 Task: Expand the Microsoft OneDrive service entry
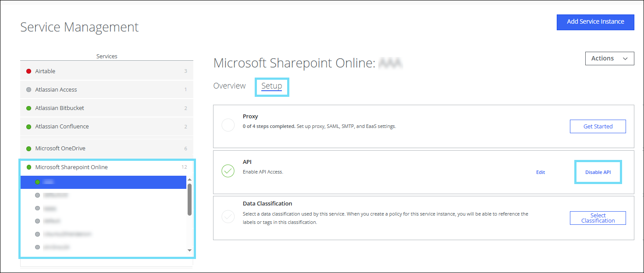(60, 148)
